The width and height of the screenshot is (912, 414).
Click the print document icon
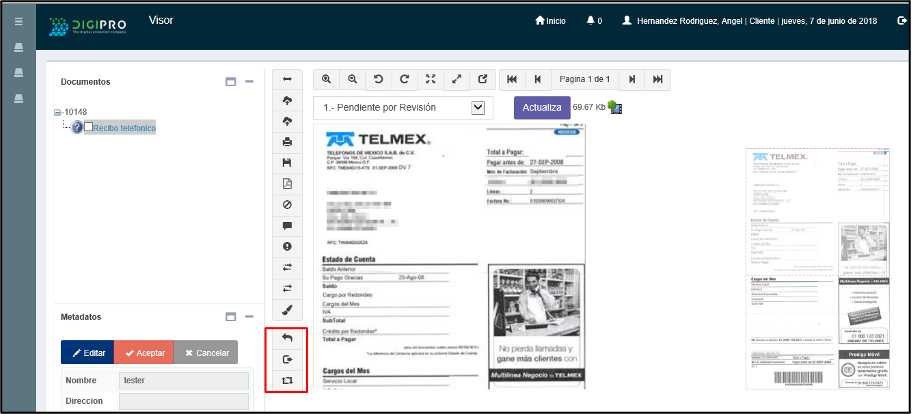coord(288,142)
